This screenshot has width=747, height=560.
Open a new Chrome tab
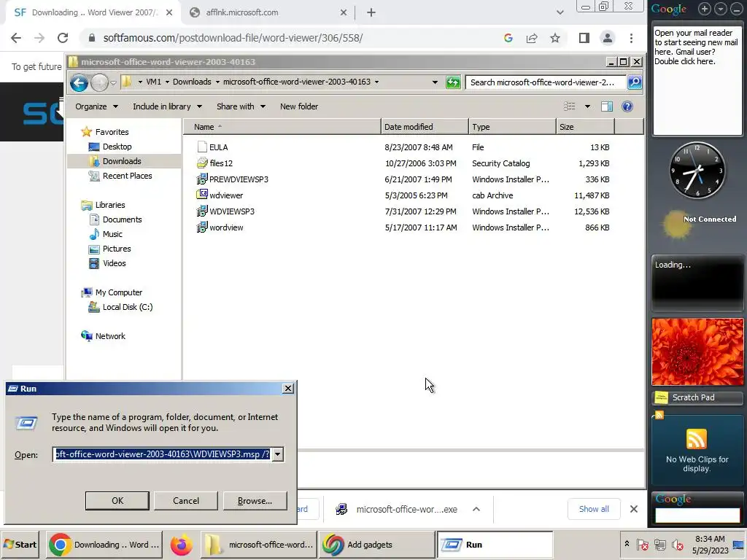point(371,12)
